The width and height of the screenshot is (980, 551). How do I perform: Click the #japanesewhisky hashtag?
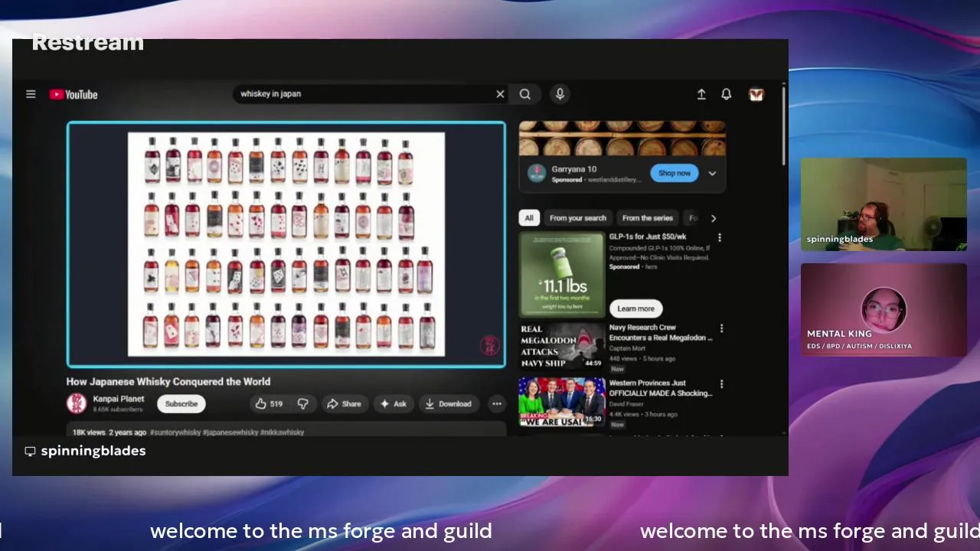tap(230, 432)
